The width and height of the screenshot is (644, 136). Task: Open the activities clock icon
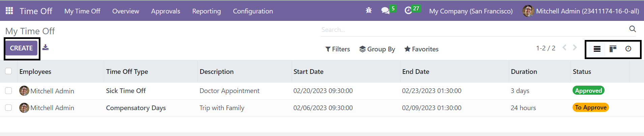(408, 11)
